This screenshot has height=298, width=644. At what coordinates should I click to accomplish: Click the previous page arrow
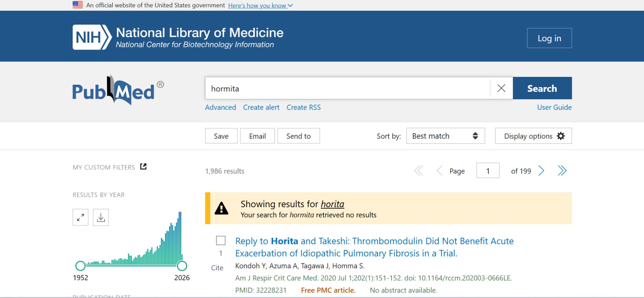[439, 171]
